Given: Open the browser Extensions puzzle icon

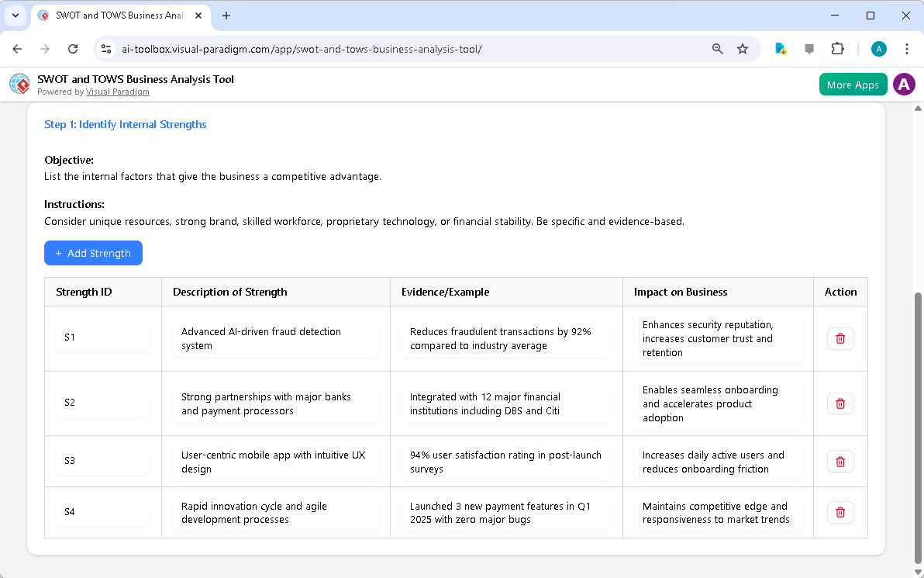Looking at the screenshot, I should (x=837, y=48).
